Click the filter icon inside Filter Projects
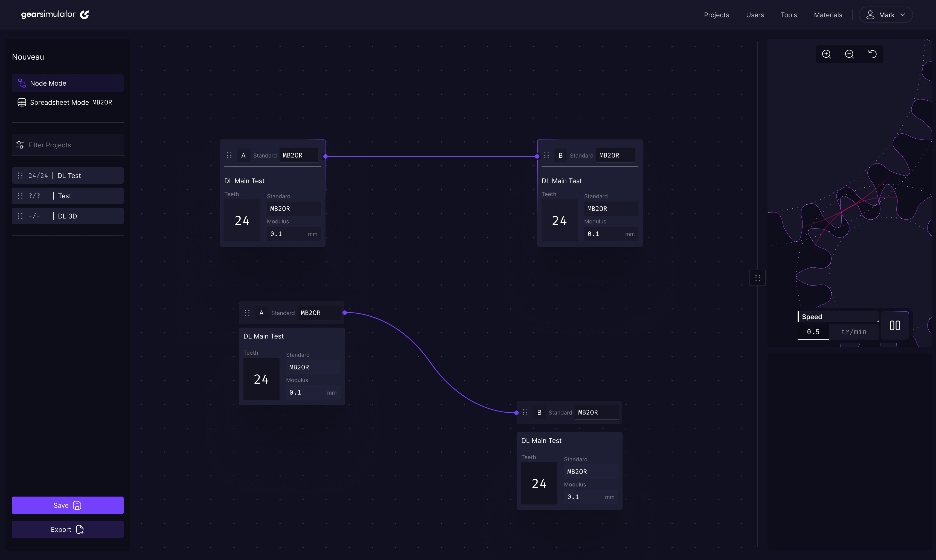This screenshot has height=560, width=936. click(x=21, y=145)
